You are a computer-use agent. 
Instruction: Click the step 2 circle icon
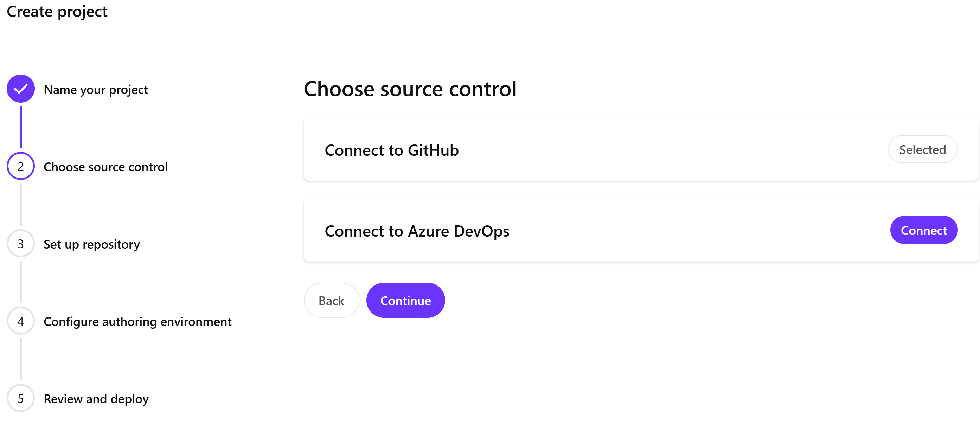point(20,166)
